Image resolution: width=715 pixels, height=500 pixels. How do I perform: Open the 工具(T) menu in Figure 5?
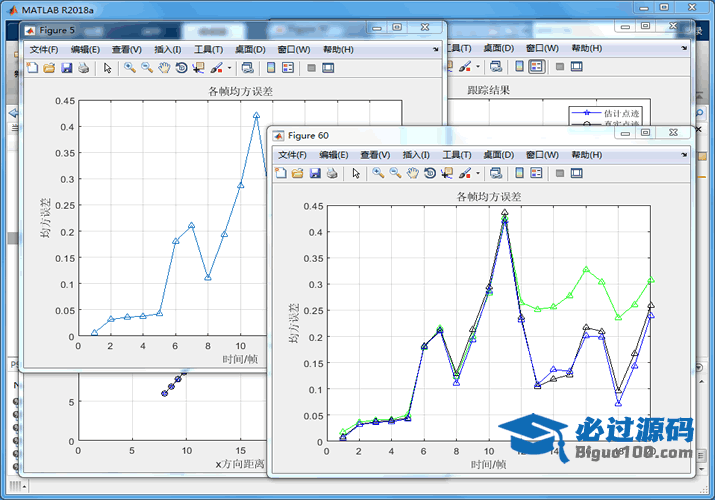click(208, 49)
